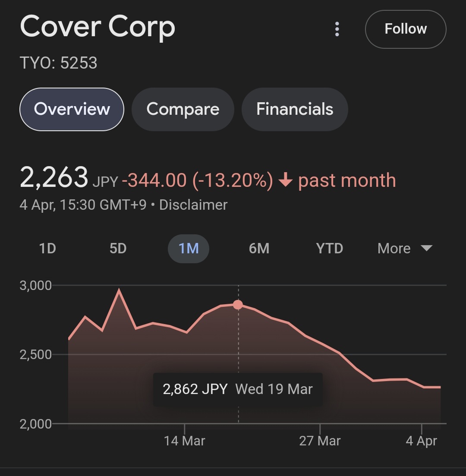This screenshot has width=466, height=476.
Task: Select the 1M time range
Action: [189, 249]
